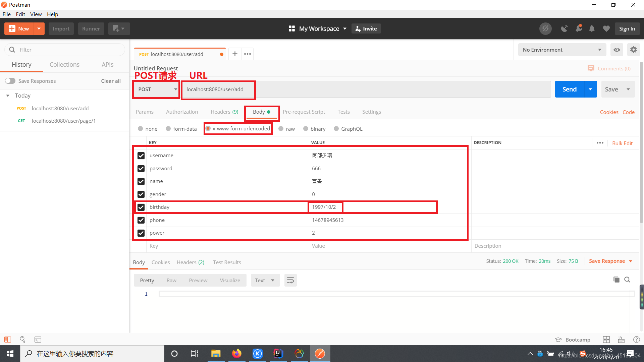
Task: Open the wrench settings icon in header
Action: pyautogui.click(x=579, y=28)
